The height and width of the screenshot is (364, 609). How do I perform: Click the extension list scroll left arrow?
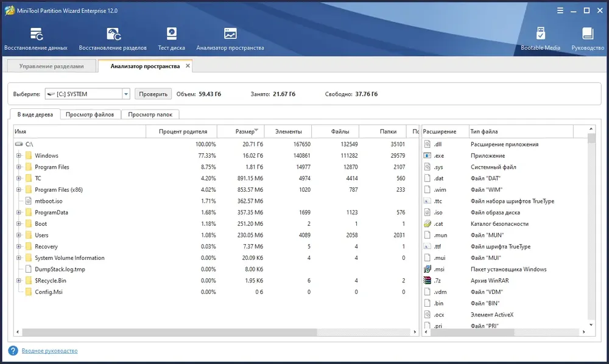coord(426,332)
